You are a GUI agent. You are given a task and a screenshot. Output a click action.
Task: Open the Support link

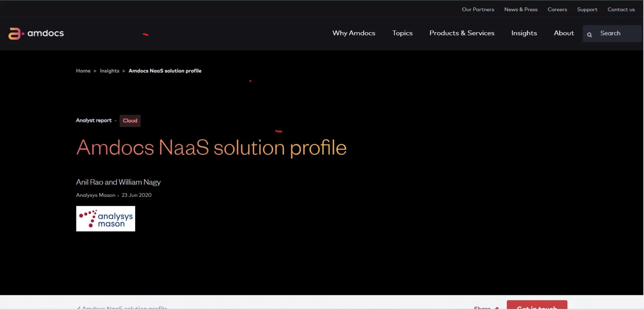[x=587, y=9]
